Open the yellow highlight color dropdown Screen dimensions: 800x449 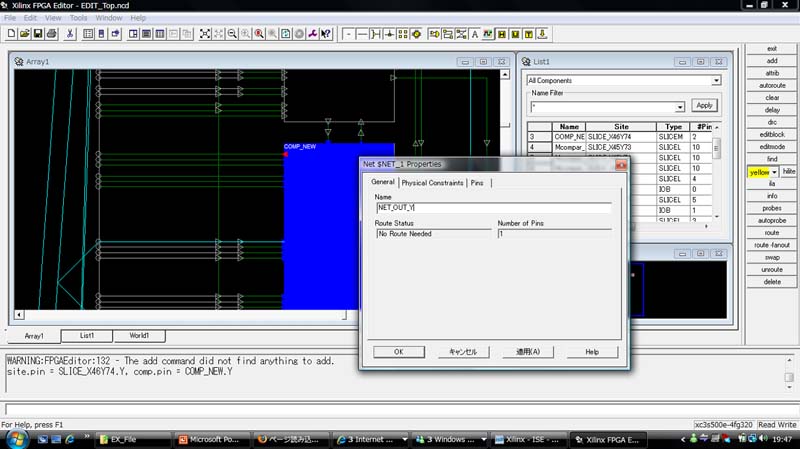pos(774,172)
